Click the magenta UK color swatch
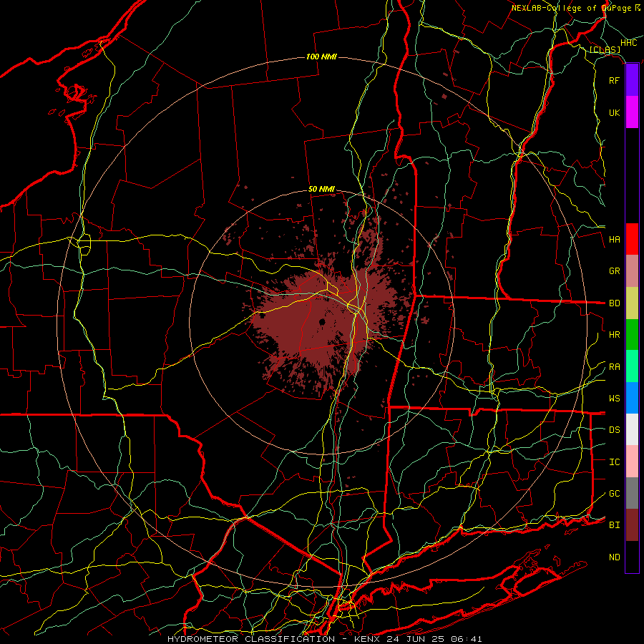Screen dimensions: 644x644 [x=632, y=112]
